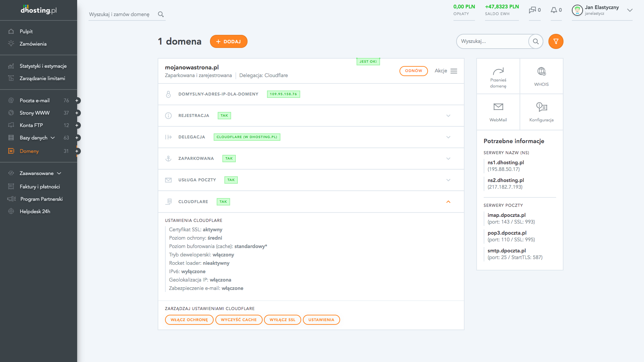This screenshot has width=644, height=362.
Task: Open WebMail envelope icon
Action: coord(498,107)
